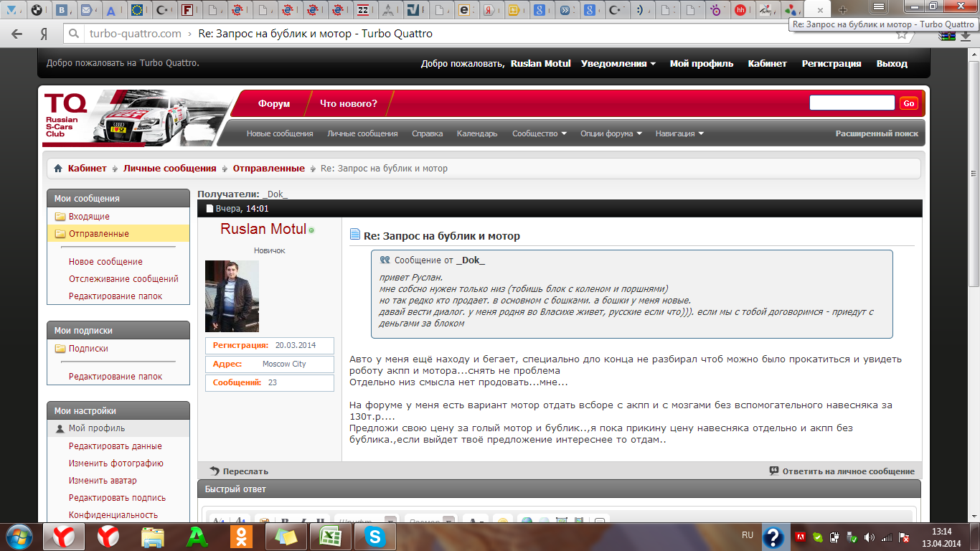The height and width of the screenshot is (551, 980).
Task: Click Ответить на личное сообщение link
Action: pos(847,471)
